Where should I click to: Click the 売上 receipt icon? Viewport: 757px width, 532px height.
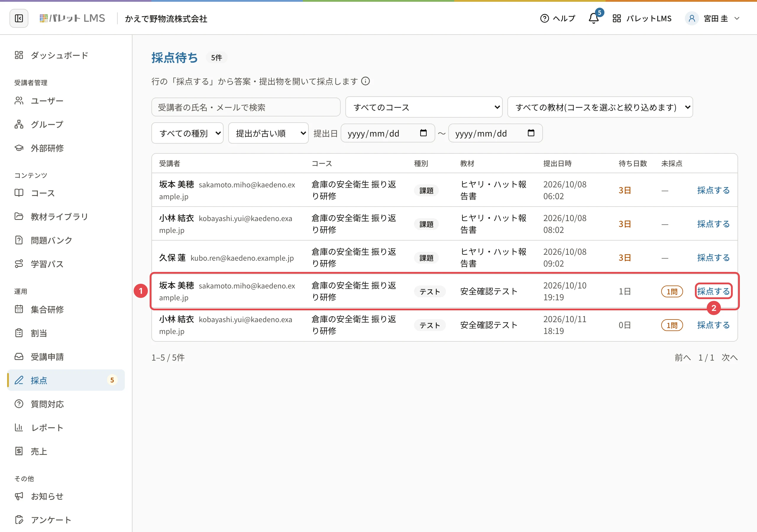click(x=19, y=451)
